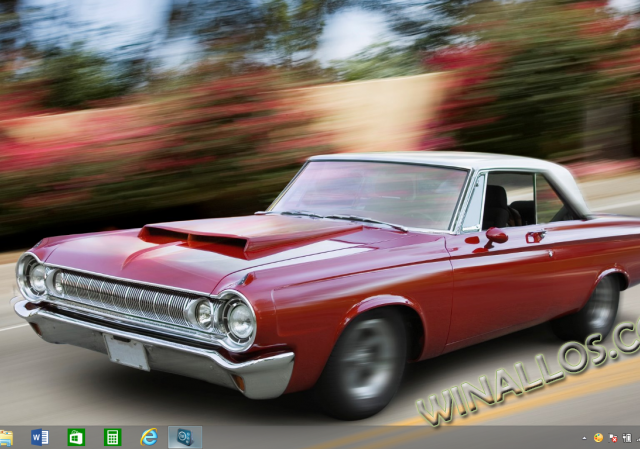640x449 pixels.
Task: Expand the hidden tray icons arrow
Action: point(584,438)
